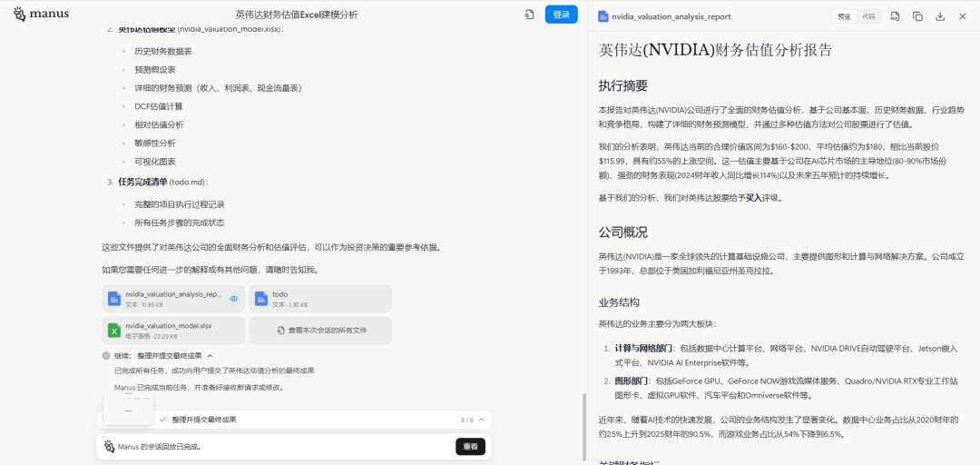Screen dimensions: 980x465
Task: Export the report as PDF
Action: tap(895, 16)
